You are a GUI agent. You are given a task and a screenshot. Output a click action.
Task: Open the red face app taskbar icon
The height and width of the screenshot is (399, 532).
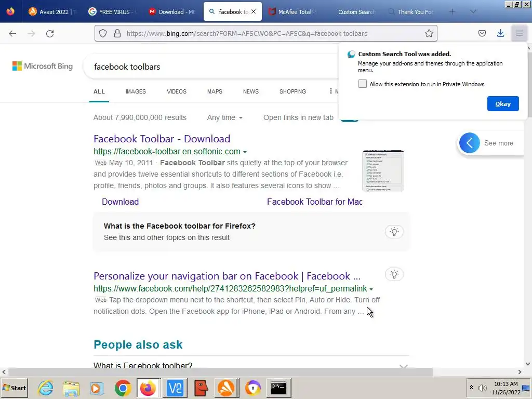tap(201, 388)
